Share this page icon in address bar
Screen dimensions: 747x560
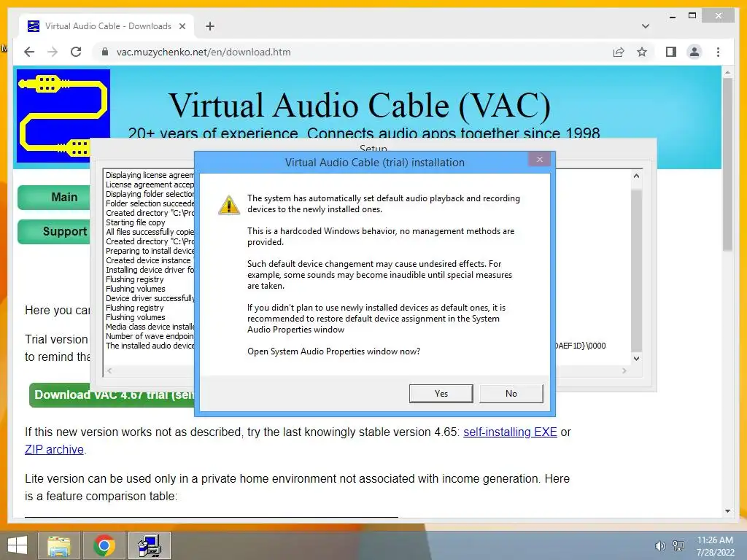coord(619,52)
